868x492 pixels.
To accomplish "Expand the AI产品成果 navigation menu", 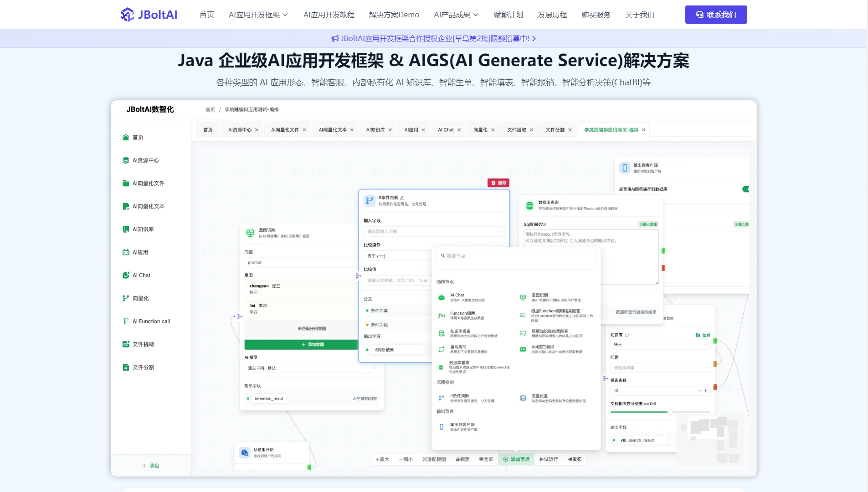I will 455,14.
